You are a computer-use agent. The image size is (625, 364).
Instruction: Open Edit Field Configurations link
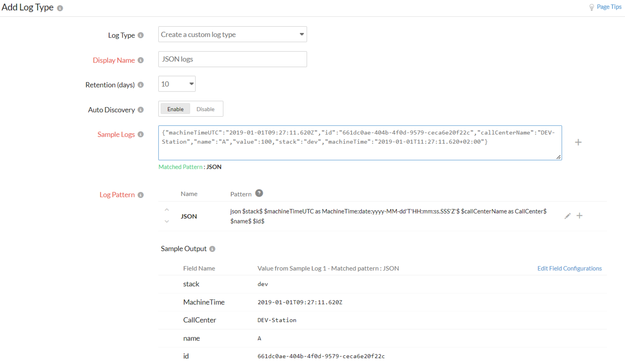[x=569, y=268]
